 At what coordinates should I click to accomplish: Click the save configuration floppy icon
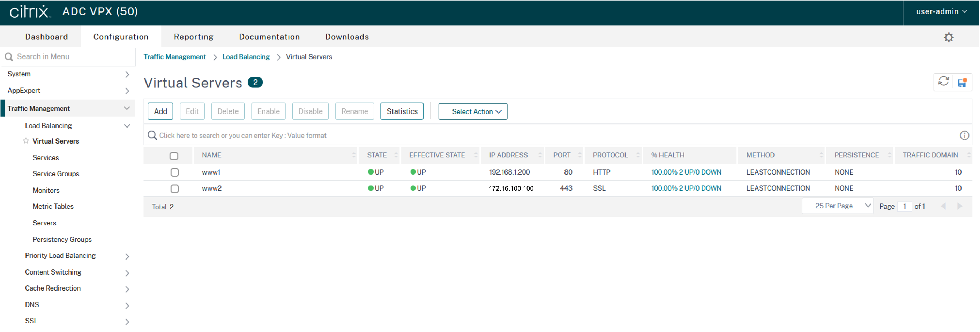point(962,83)
